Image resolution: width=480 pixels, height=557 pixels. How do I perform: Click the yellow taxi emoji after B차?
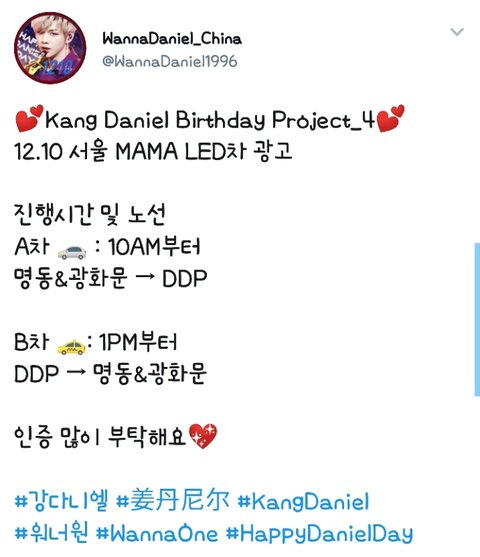[71, 347]
